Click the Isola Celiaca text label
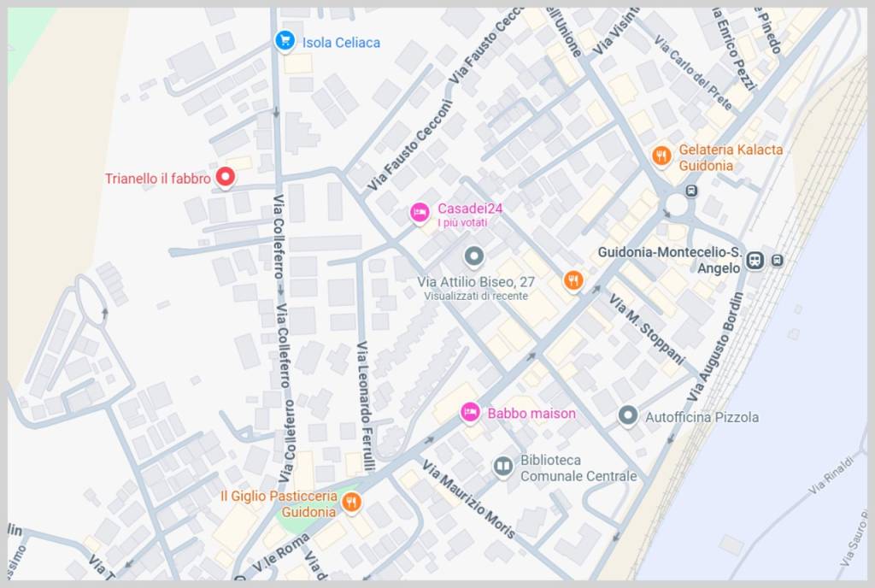The width and height of the screenshot is (875, 588). click(341, 43)
